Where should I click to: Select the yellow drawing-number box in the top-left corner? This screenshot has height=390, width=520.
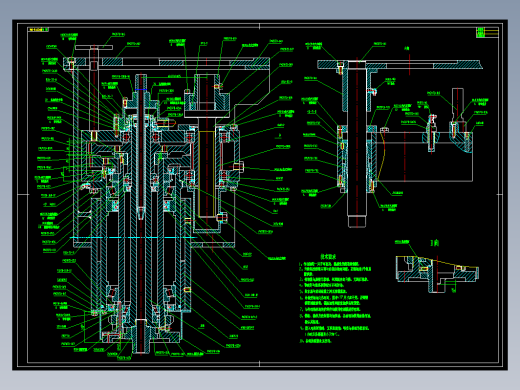[x=38, y=30]
